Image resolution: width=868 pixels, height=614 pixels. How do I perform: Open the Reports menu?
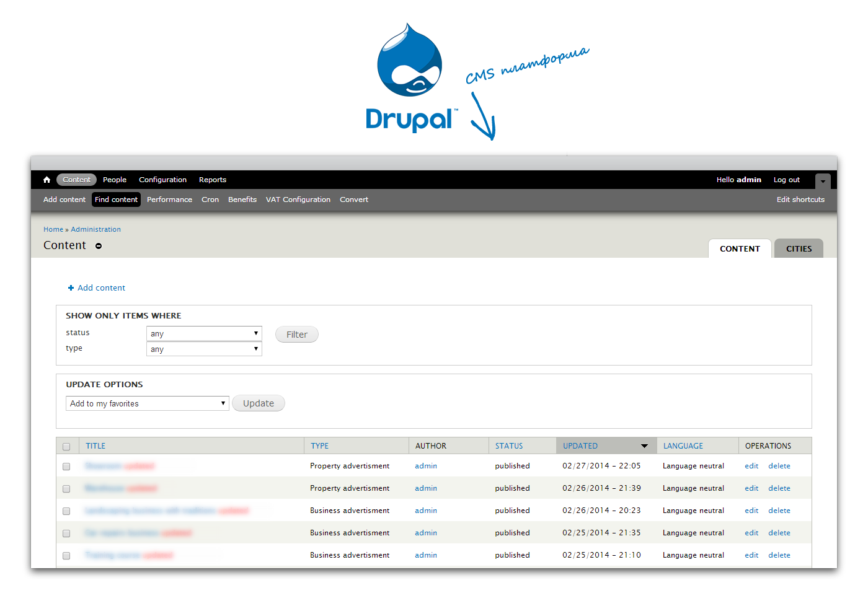[213, 180]
